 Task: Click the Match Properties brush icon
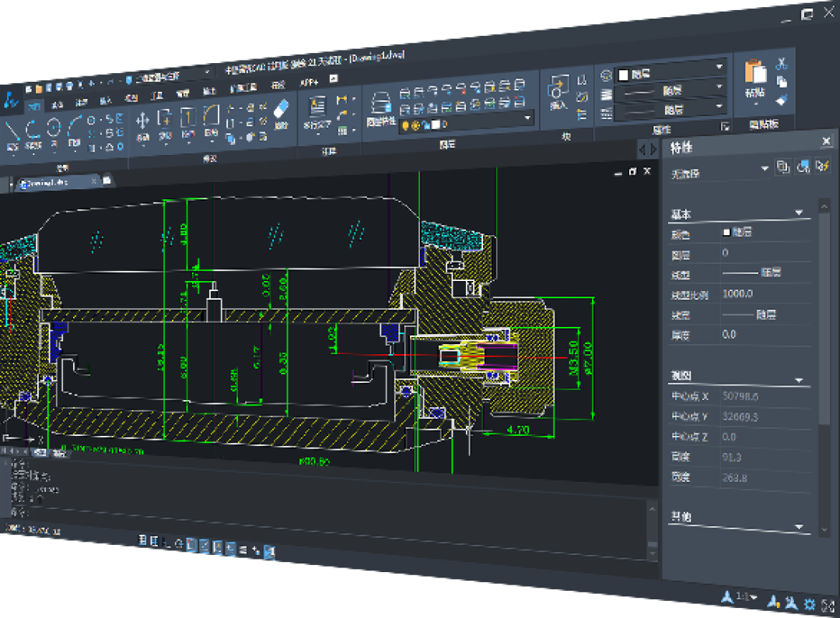782,100
